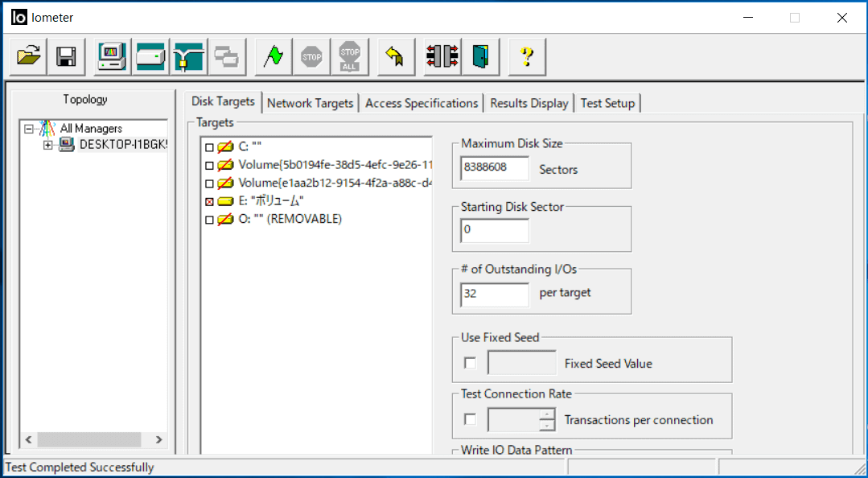The width and height of the screenshot is (868, 478).
Task: Click the Starting Disk Sector field
Action: pos(495,230)
